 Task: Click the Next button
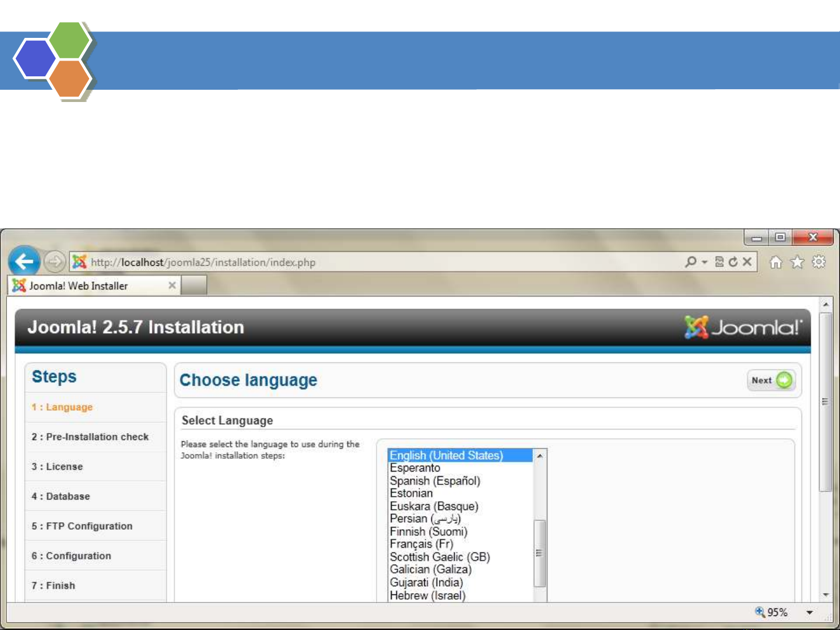point(771,381)
